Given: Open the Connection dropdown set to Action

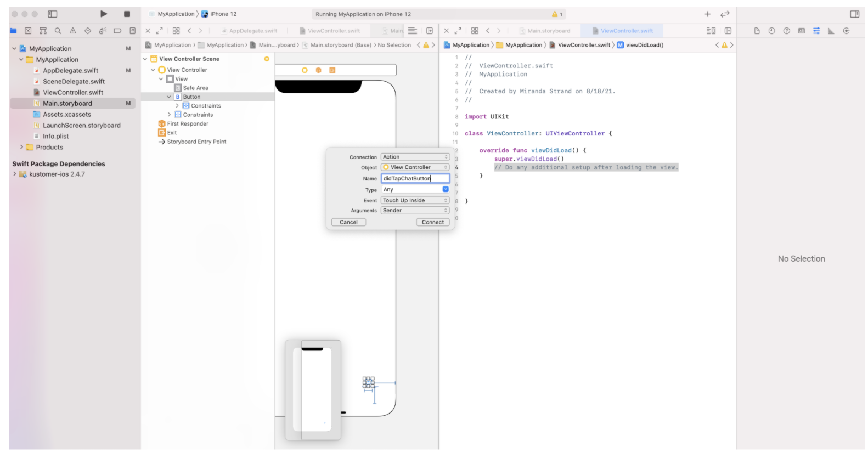Looking at the screenshot, I should tap(415, 157).
